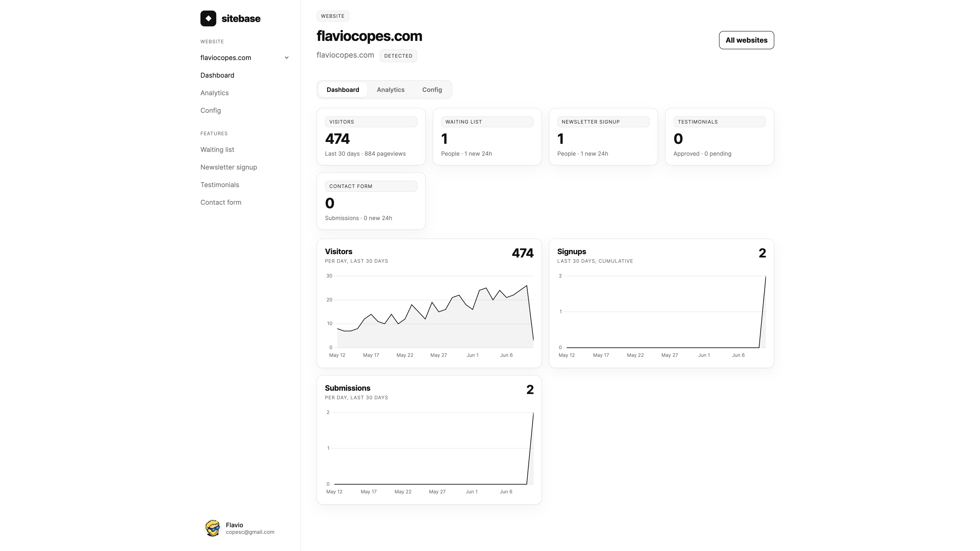Click the copesc@gmail.com account email

pyautogui.click(x=250, y=532)
